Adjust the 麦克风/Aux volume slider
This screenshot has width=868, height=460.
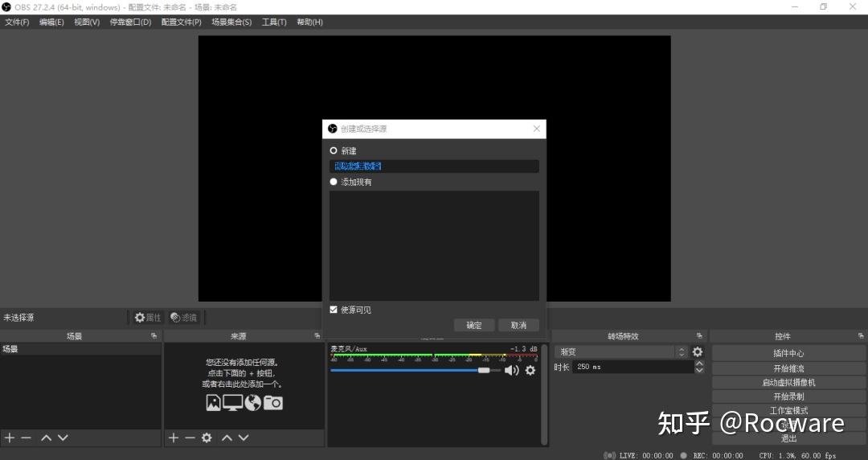pyautogui.click(x=416, y=370)
